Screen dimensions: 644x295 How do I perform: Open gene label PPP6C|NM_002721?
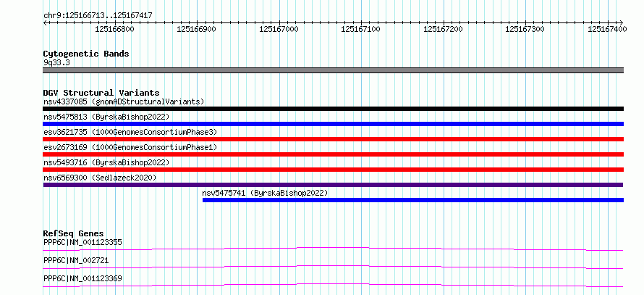pos(76,260)
